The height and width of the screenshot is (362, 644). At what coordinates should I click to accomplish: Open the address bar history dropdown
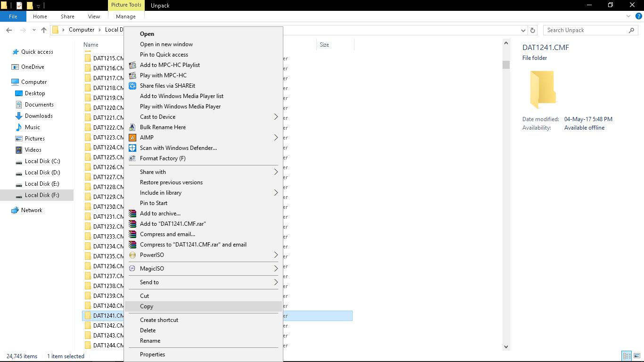523,30
